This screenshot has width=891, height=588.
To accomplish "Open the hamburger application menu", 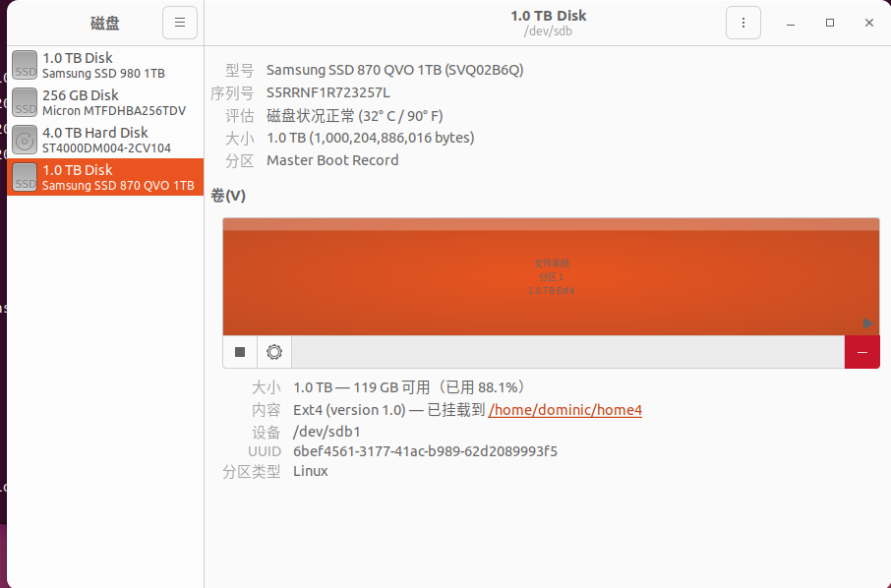I will [180, 23].
